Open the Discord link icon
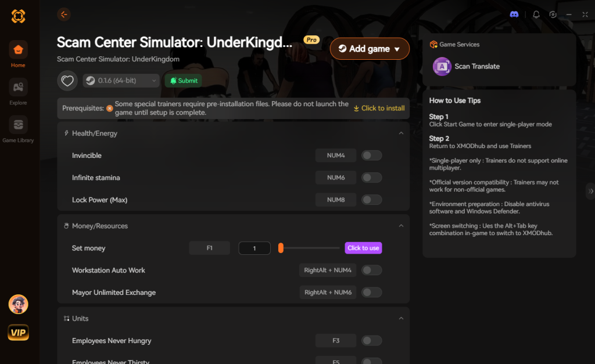Screen dimensions: 595x364 (x=514, y=15)
